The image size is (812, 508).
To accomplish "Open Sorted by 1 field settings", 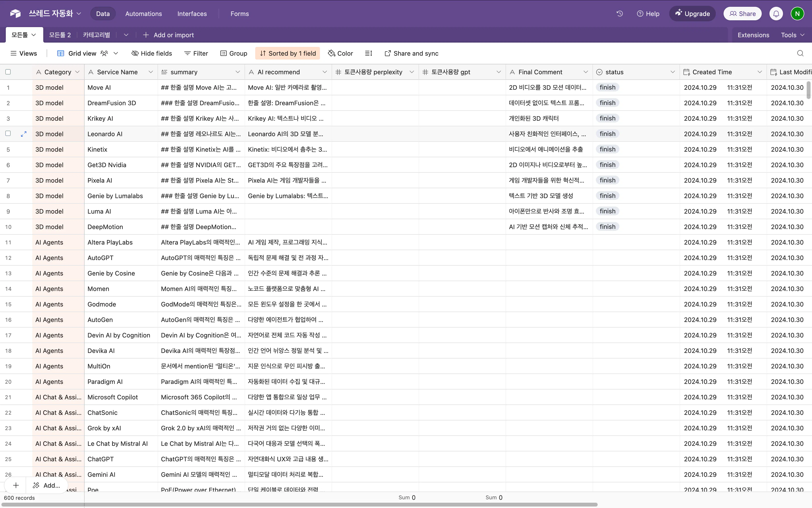I will coord(288,53).
